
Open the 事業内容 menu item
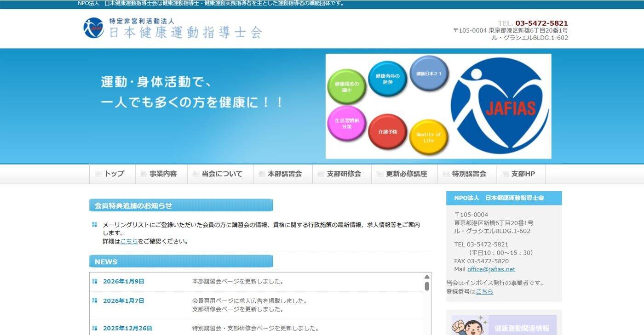coord(162,174)
